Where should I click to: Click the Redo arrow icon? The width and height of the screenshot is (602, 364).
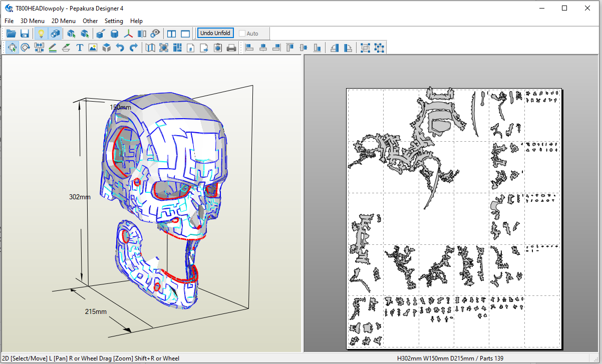click(x=133, y=48)
